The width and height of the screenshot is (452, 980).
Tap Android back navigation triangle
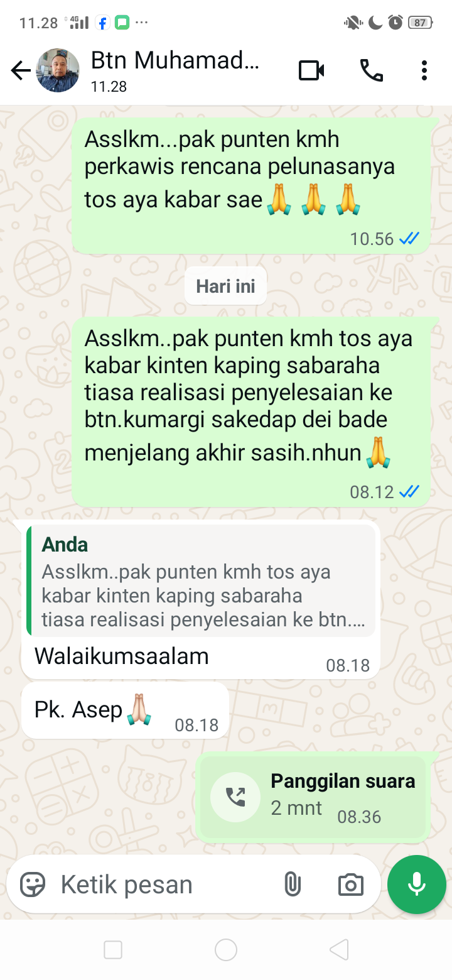(339, 950)
